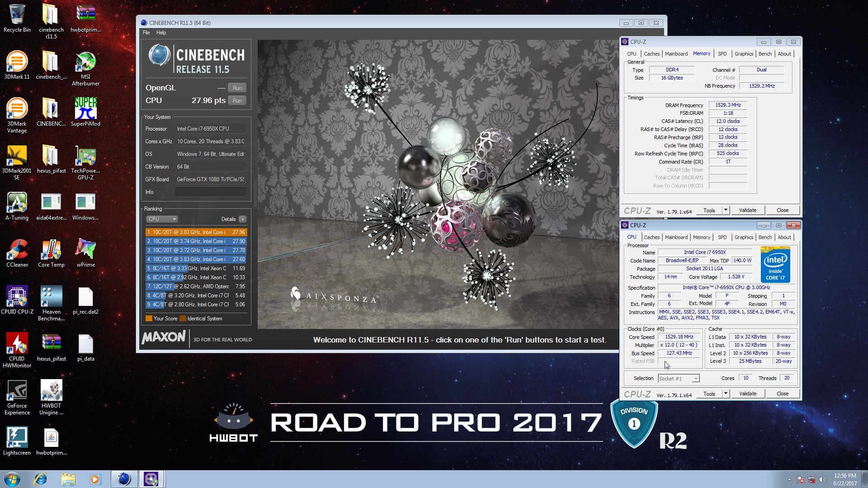Switch to SPD tab in upper CPU-Z
The image size is (868, 488).
722,54
